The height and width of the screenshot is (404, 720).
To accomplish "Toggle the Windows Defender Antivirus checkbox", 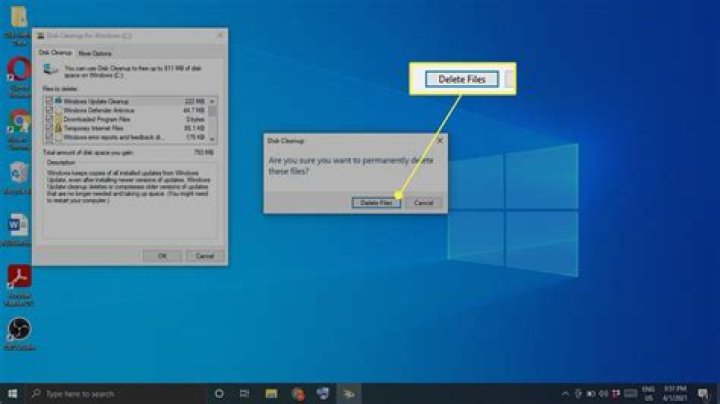I will tap(49, 110).
